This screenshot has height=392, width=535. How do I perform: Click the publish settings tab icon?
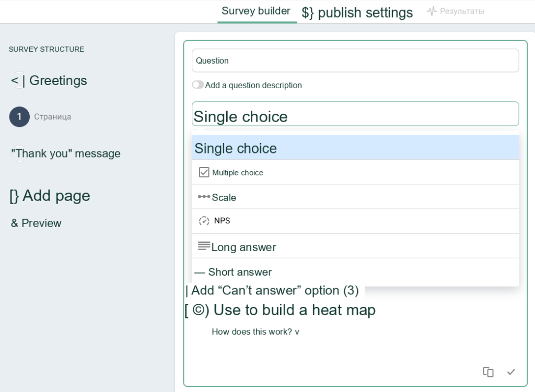[307, 13]
